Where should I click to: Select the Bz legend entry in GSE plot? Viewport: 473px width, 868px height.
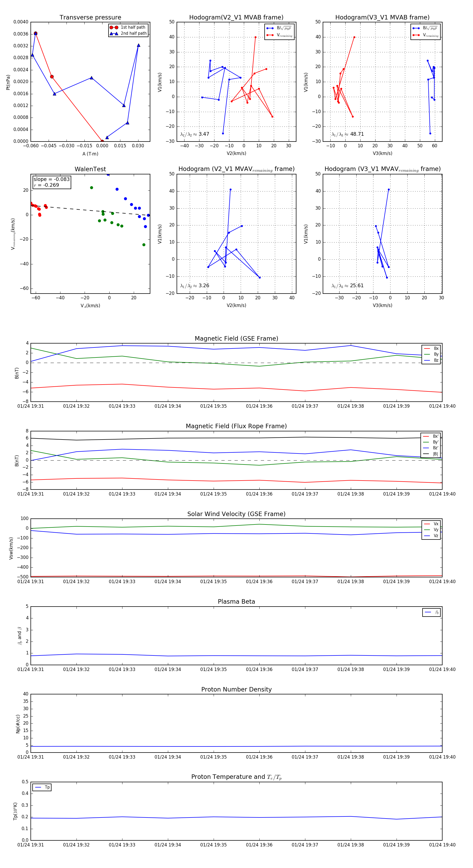[x=431, y=360]
